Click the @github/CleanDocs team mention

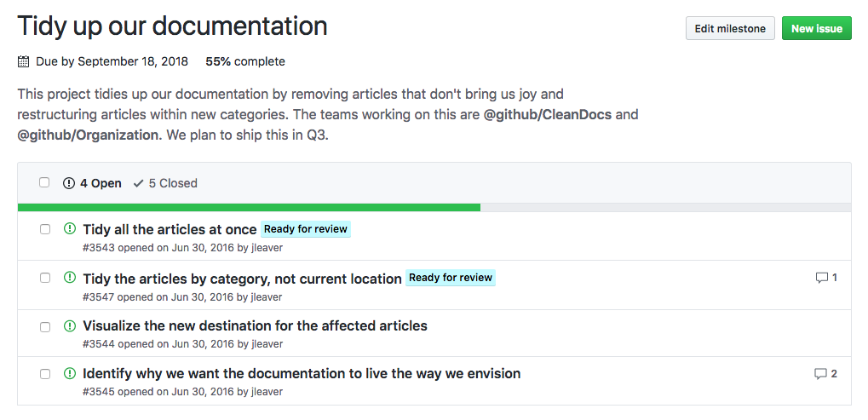(548, 114)
